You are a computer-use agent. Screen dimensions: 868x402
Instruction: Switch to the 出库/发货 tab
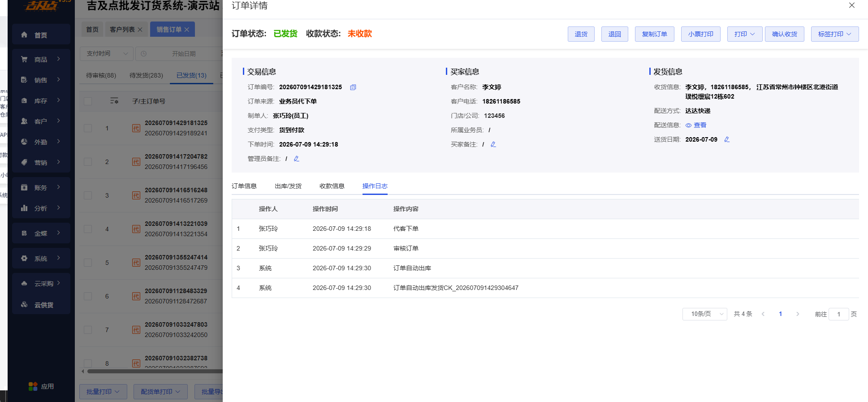point(288,186)
